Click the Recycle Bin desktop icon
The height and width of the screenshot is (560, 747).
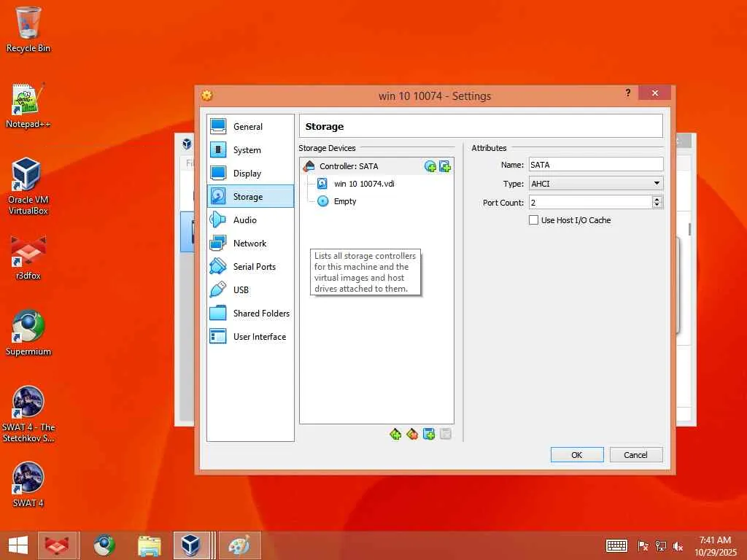(28, 30)
